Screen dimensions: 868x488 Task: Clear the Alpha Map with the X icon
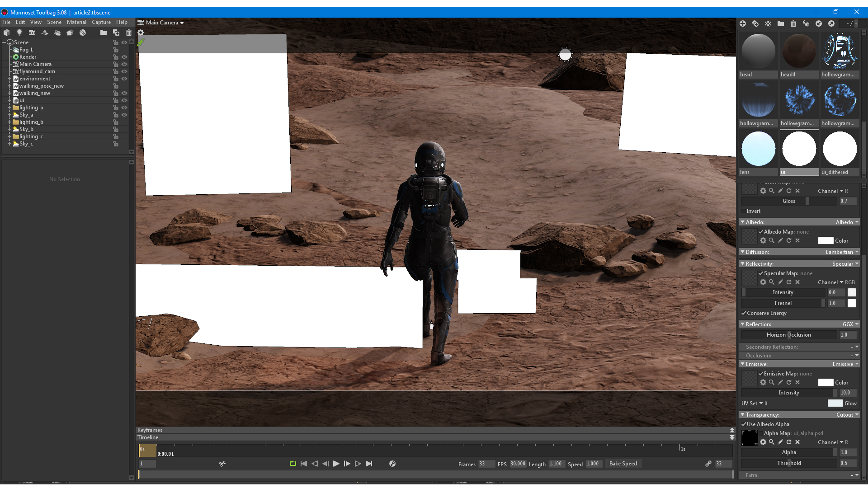click(x=797, y=442)
